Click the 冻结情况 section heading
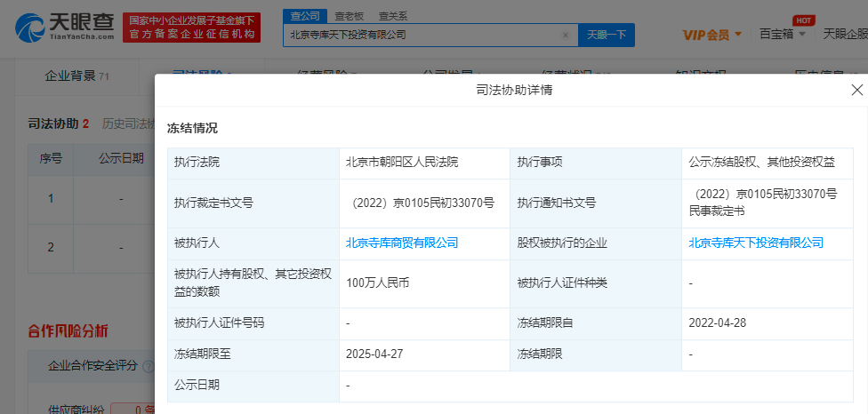The height and width of the screenshot is (414, 868). [x=193, y=128]
